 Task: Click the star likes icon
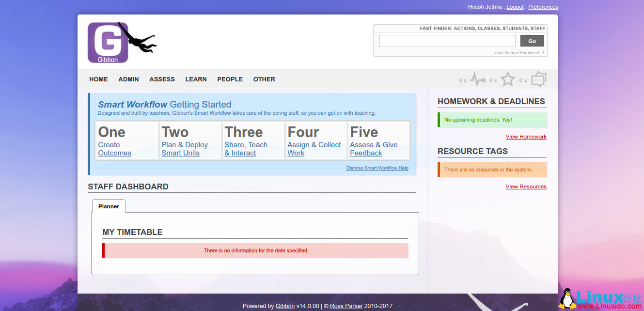(x=508, y=78)
